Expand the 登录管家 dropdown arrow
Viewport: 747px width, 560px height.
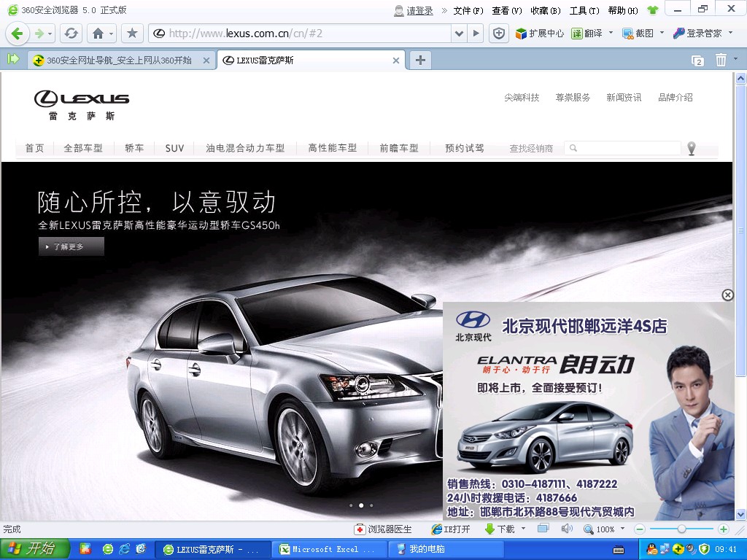(x=730, y=33)
